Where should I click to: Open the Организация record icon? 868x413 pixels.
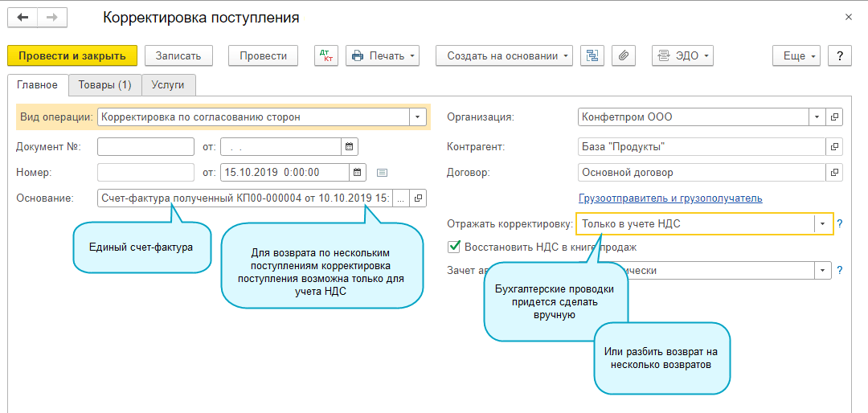[x=835, y=117]
